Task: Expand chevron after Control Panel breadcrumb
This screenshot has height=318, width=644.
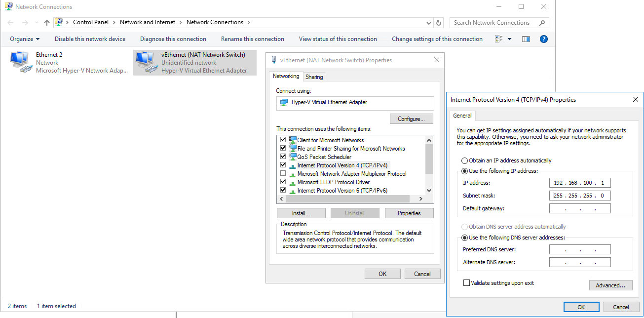Action: [x=114, y=22]
